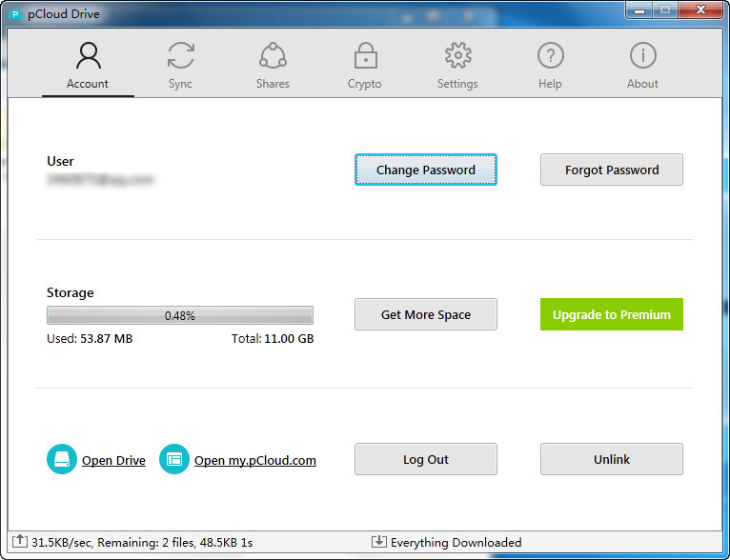Log Out of the account
Image resolution: width=730 pixels, height=560 pixels.
point(426,459)
